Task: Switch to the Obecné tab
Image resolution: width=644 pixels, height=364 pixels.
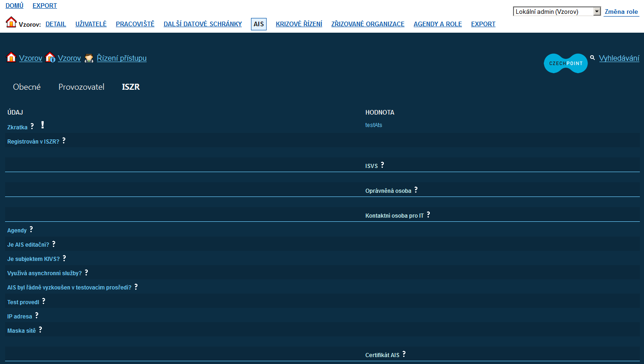Action: coord(27,87)
